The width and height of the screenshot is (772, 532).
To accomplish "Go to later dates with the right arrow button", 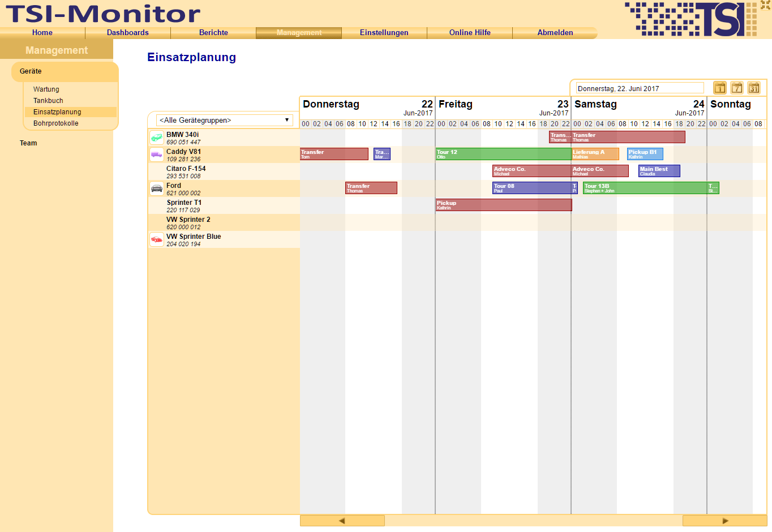I will point(724,521).
